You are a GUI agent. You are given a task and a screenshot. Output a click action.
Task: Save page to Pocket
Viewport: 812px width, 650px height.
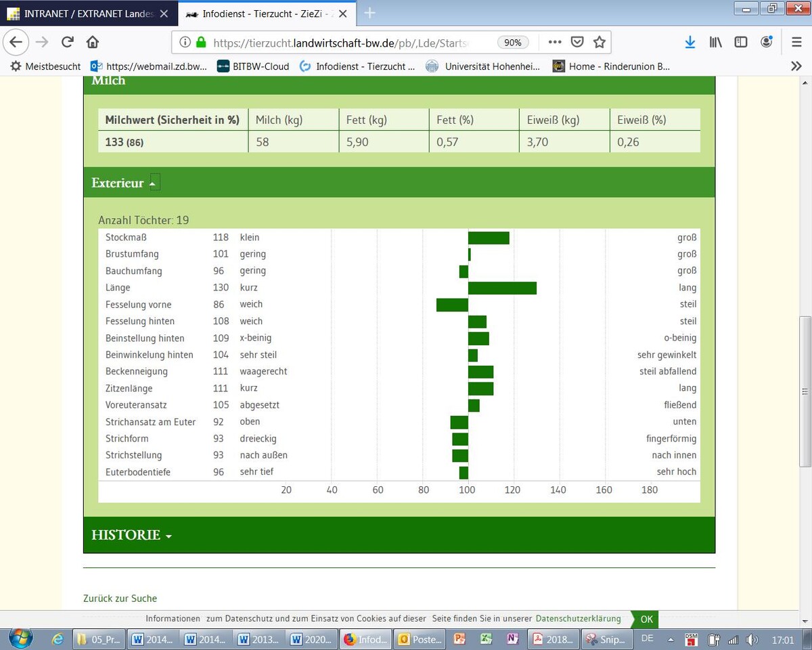[577, 42]
